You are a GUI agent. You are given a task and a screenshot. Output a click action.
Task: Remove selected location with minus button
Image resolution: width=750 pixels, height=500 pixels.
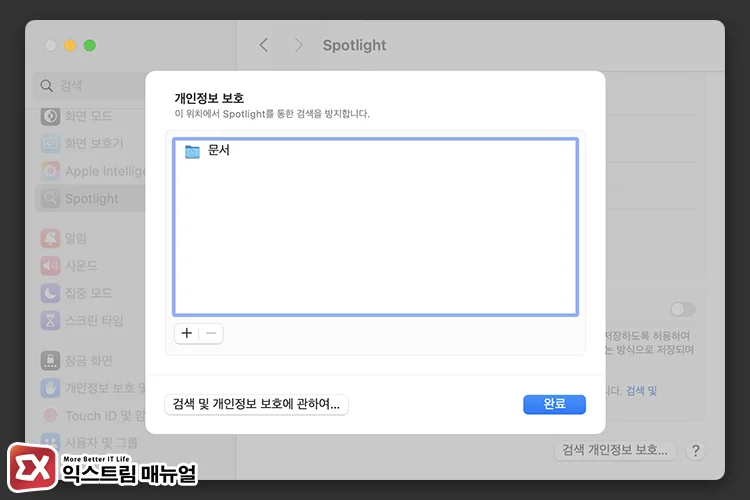[x=211, y=333]
